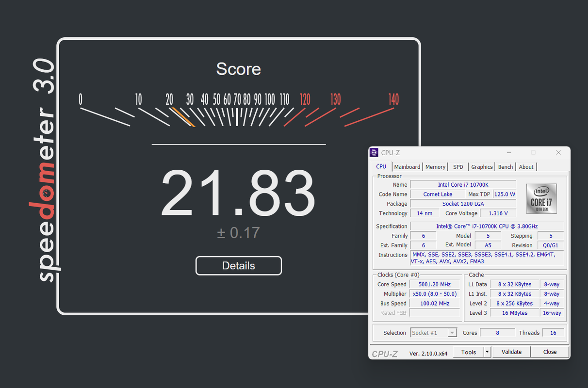Click the Validate button
The width and height of the screenshot is (588, 388).
click(511, 352)
